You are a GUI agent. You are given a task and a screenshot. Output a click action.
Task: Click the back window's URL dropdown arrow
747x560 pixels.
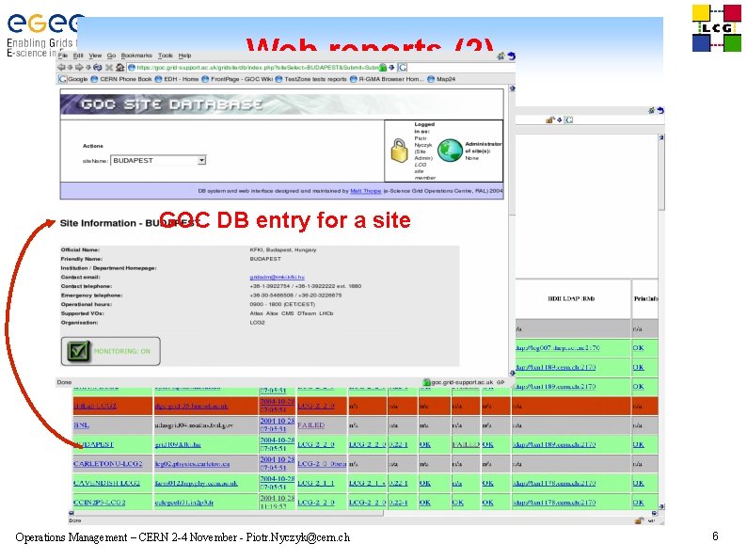[x=559, y=120]
